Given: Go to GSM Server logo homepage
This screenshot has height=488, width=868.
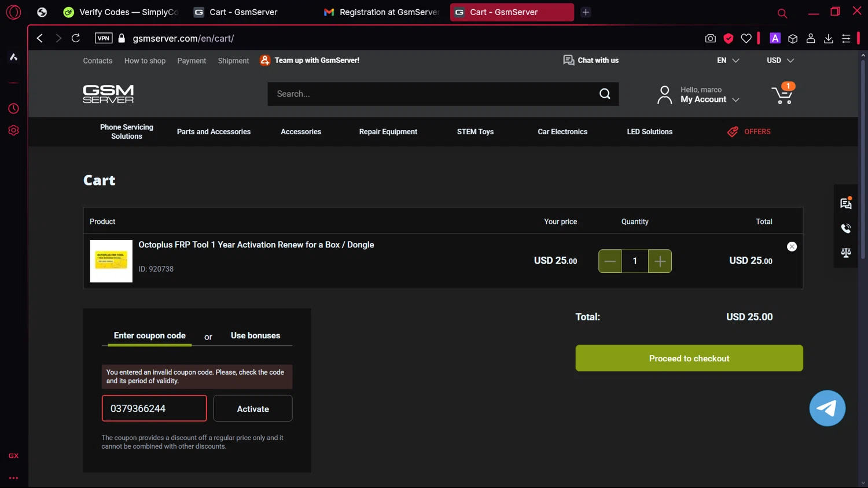Looking at the screenshot, I should point(108,94).
